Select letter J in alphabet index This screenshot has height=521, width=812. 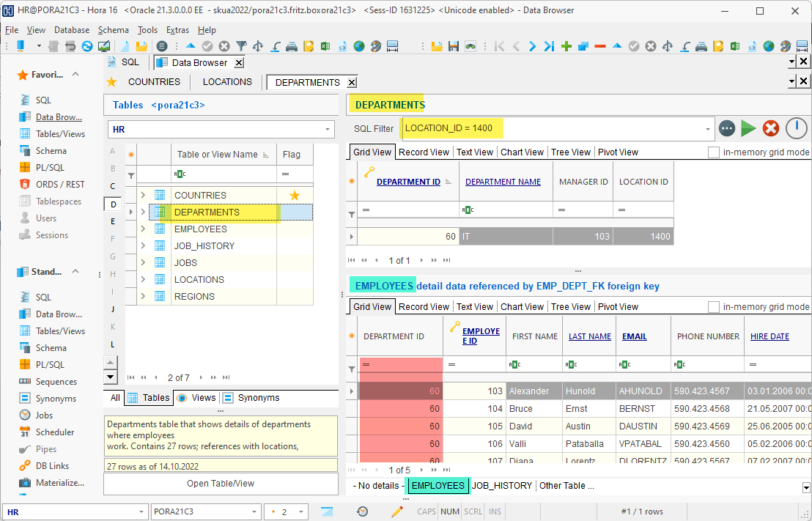coord(112,309)
